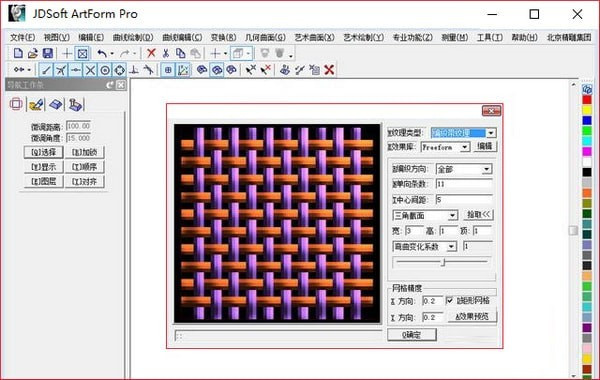Toggle endpoint snap icon
This screenshot has height=380, width=600.
click(46, 70)
